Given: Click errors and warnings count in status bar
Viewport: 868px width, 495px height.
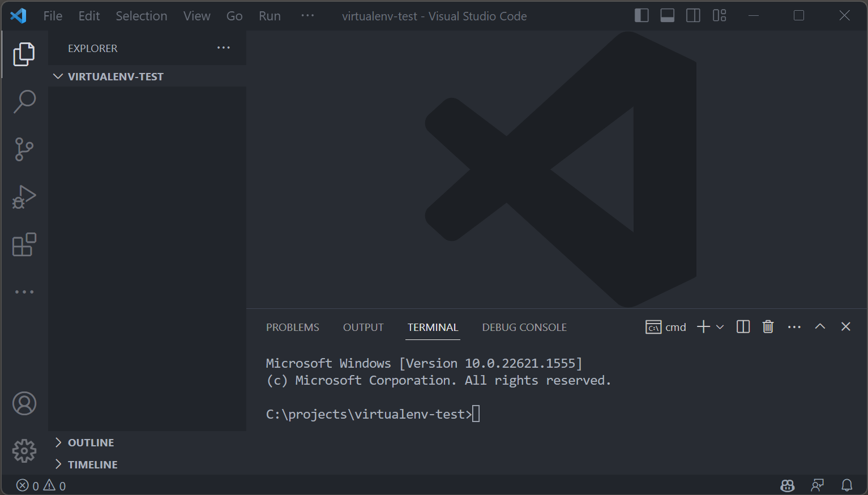Looking at the screenshot, I should pyautogui.click(x=41, y=486).
